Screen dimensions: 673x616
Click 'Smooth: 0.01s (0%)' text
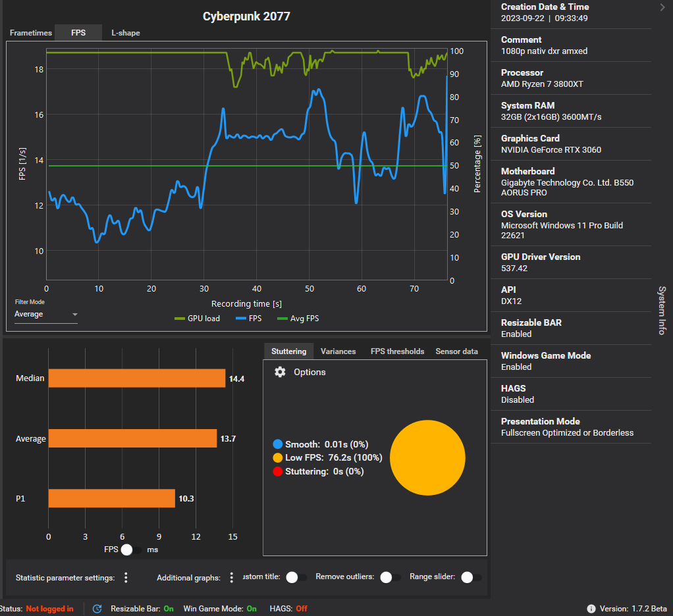327,444
